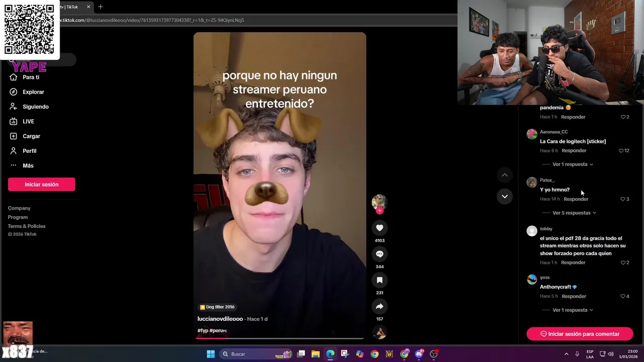Open Snipping Tool on taskbar

click(345, 354)
